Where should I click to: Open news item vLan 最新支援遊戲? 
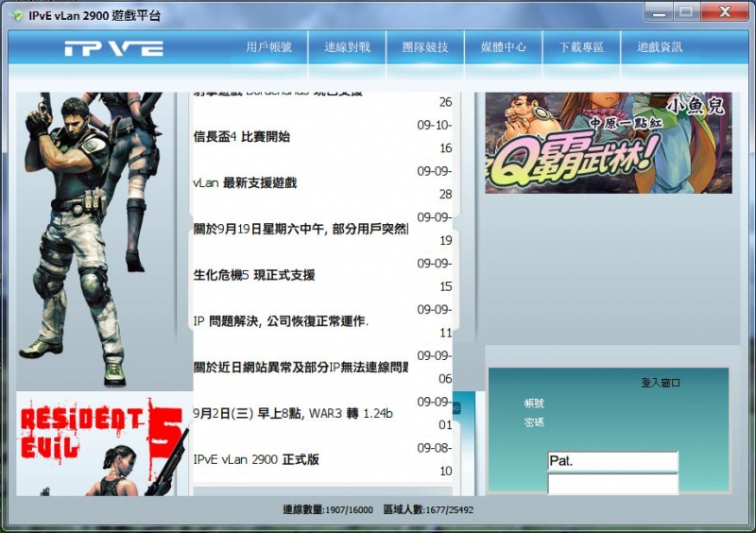tap(245, 182)
